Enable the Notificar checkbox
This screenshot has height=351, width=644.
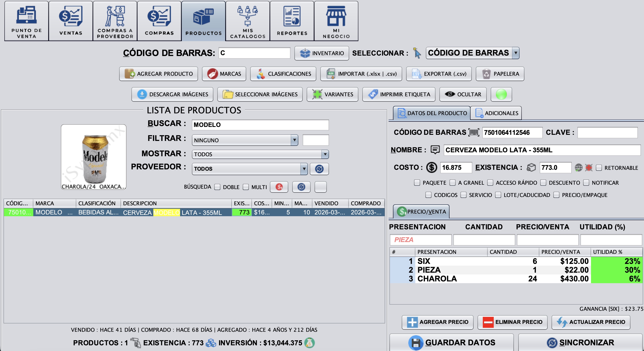(586, 183)
